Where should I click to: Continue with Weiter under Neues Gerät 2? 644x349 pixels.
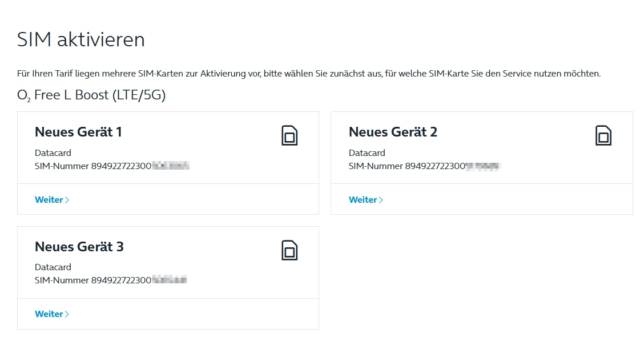363,200
